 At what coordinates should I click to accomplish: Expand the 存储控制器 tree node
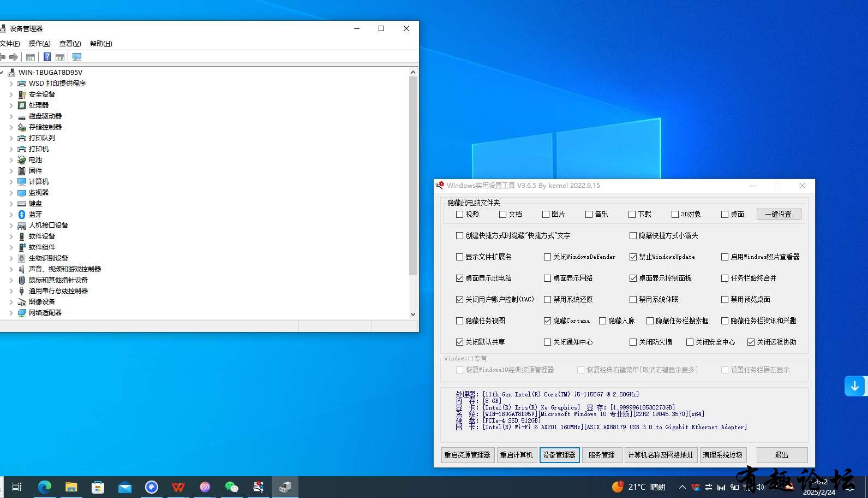point(11,127)
